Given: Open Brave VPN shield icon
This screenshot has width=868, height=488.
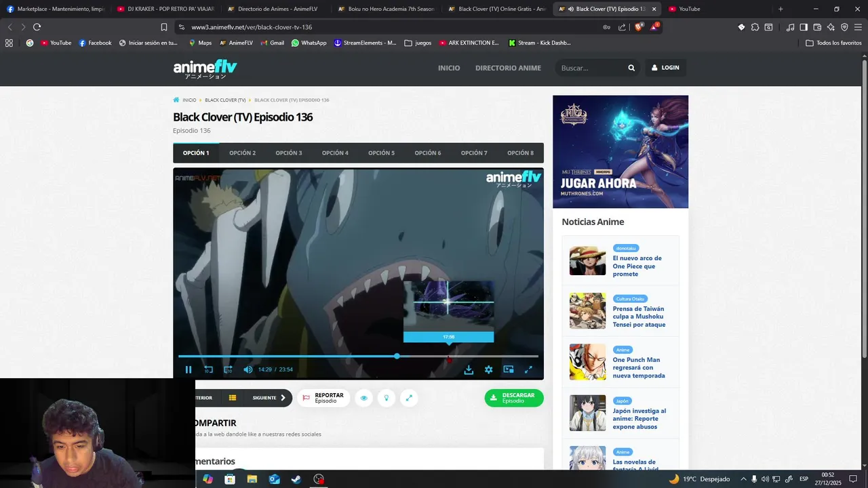Looking at the screenshot, I should click(844, 27).
